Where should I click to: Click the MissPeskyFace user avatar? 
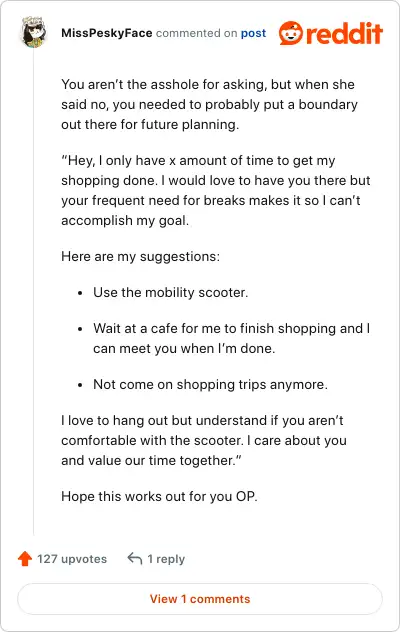(x=34, y=32)
